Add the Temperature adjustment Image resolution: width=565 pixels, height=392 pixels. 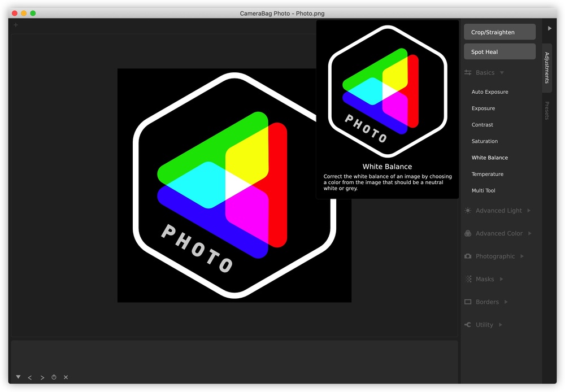pos(487,174)
